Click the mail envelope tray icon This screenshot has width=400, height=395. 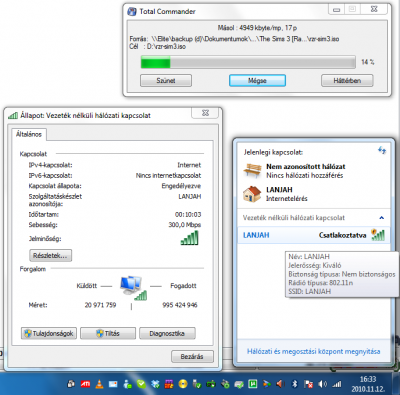click(113, 384)
